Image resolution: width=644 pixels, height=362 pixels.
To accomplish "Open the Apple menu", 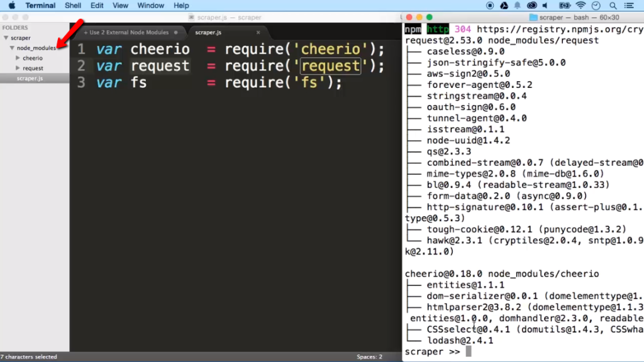I will (x=12, y=6).
